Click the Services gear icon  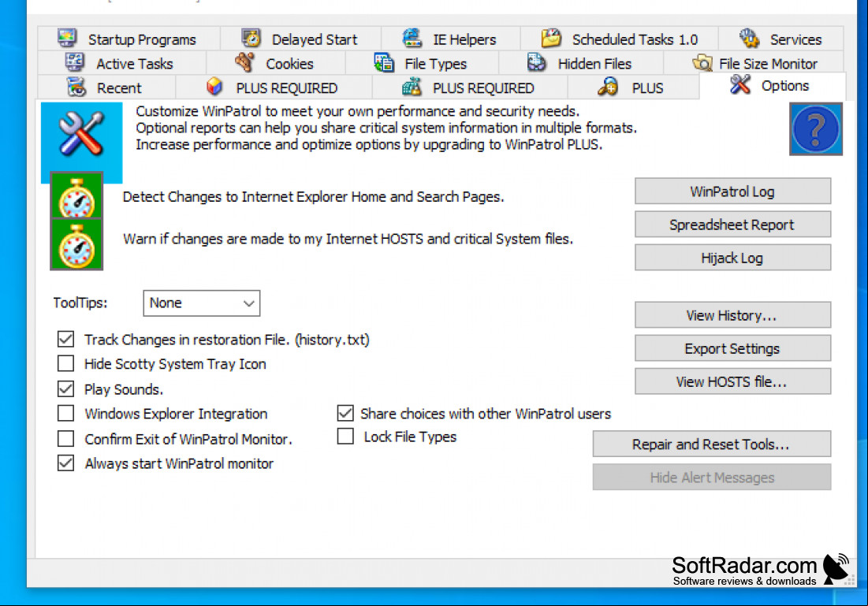[749, 38]
